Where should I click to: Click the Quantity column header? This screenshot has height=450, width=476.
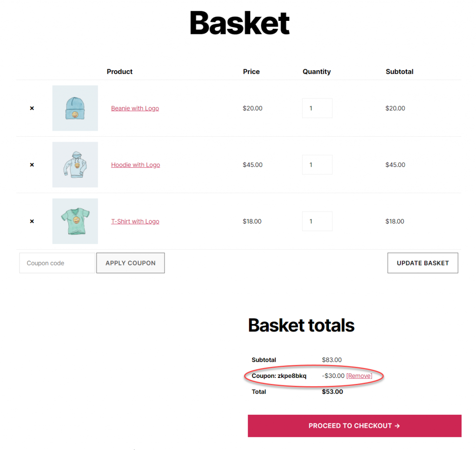[x=317, y=72]
